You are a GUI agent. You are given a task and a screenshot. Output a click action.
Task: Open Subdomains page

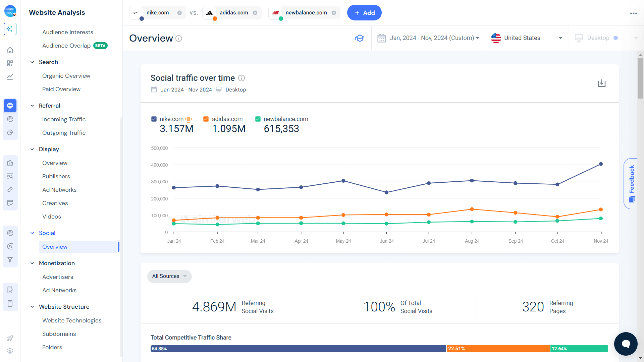(x=59, y=334)
